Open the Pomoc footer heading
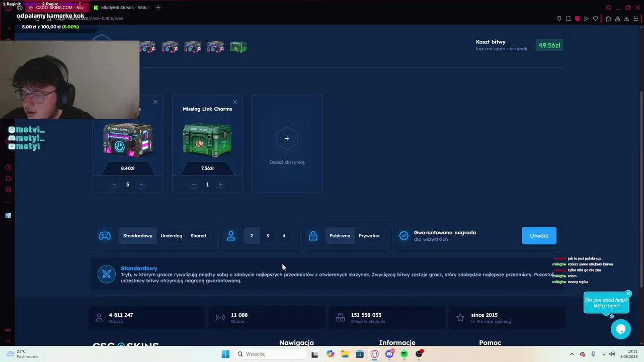Screen dimensions: 644x362 pos(490,342)
